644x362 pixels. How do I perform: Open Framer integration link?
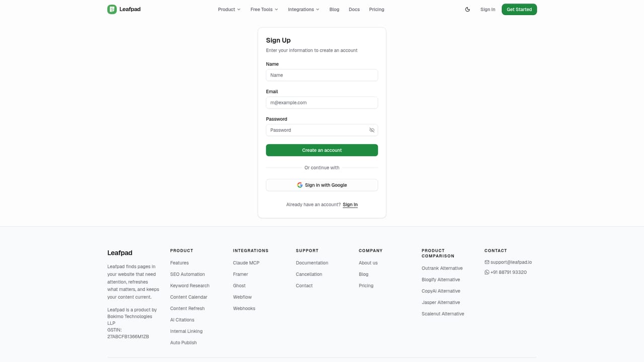(x=240, y=275)
